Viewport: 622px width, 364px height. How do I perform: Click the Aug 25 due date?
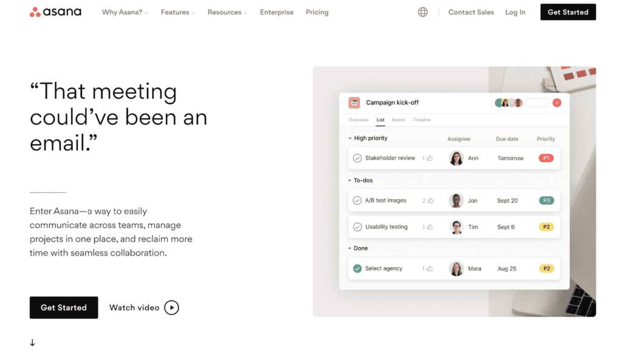point(507,269)
